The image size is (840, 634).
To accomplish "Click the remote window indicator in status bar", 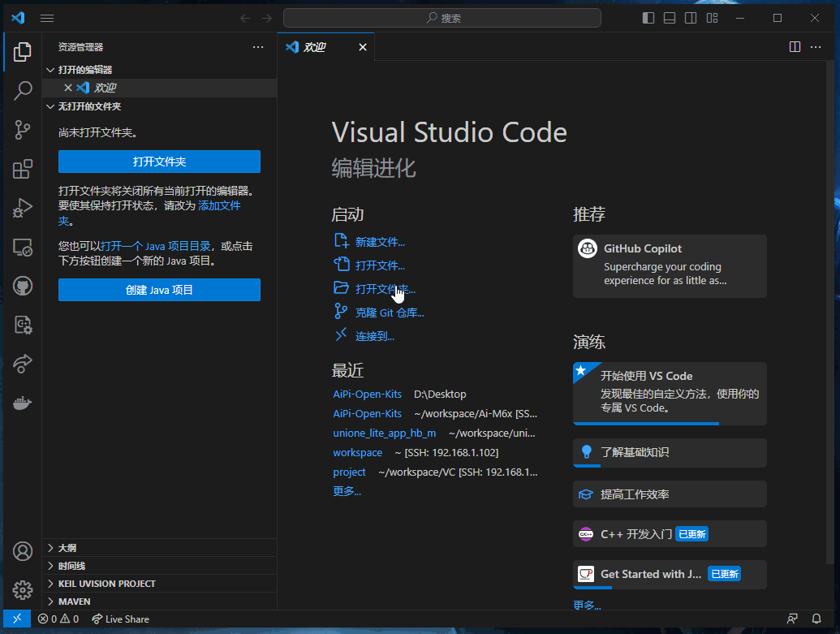I will pyautogui.click(x=17, y=619).
